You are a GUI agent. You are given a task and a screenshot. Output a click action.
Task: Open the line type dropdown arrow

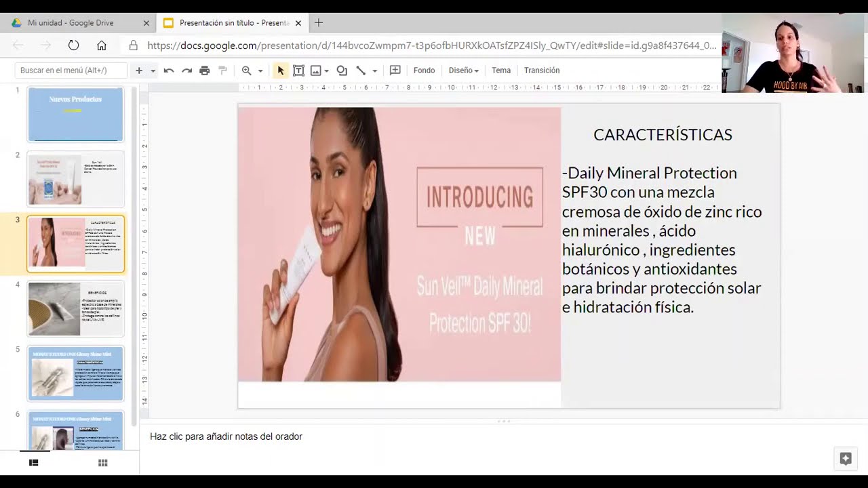(374, 70)
